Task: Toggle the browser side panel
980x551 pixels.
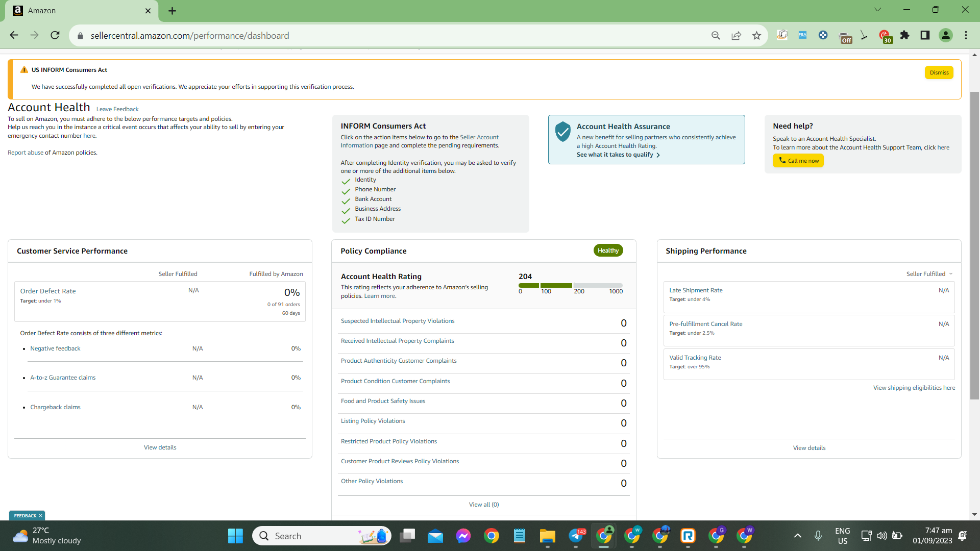Action: 925,35
